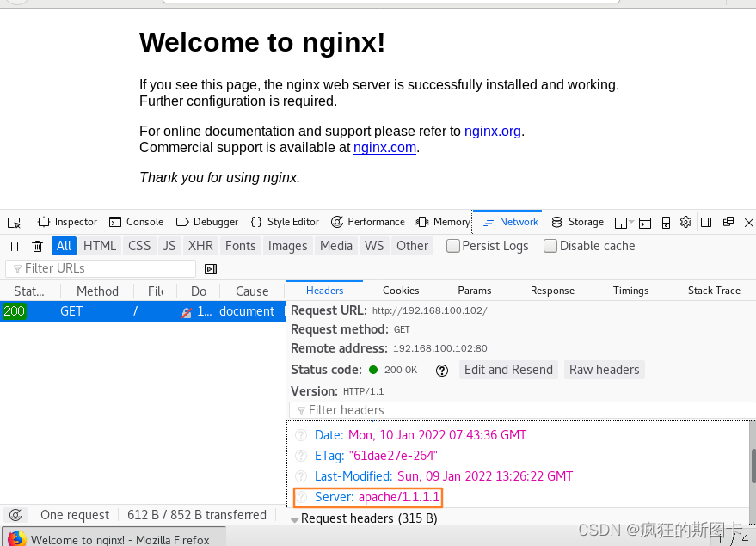Viewport: 756px width, 546px height.
Task: Open the Debugger tab
Action: tap(207, 222)
